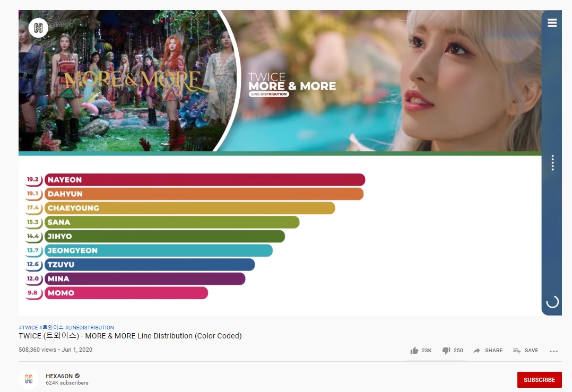
Task: Click the NAYEON bar in chart
Action: pyautogui.click(x=205, y=180)
